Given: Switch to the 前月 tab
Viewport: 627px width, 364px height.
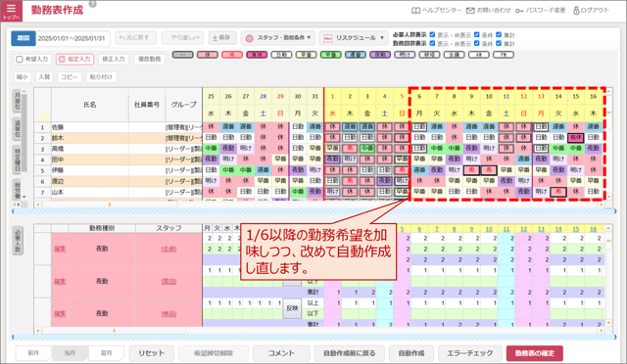Looking at the screenshot, I should click(33, 353).
